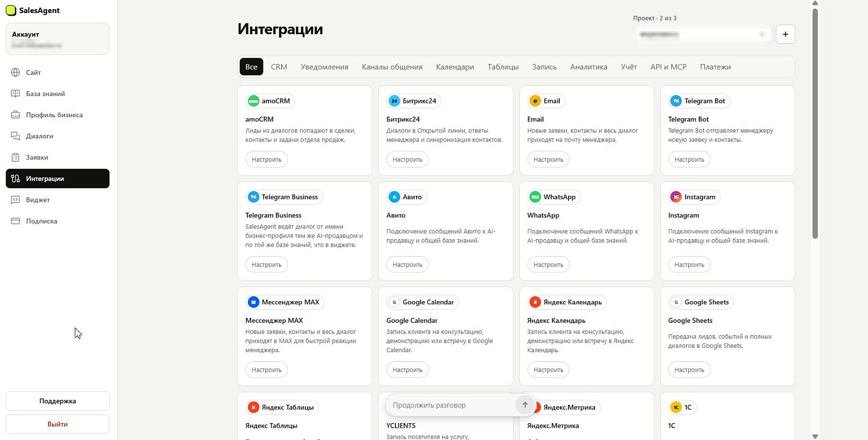868x440 pixels.
Task: Click the YCLIENTS card title text
Action: 401,426
